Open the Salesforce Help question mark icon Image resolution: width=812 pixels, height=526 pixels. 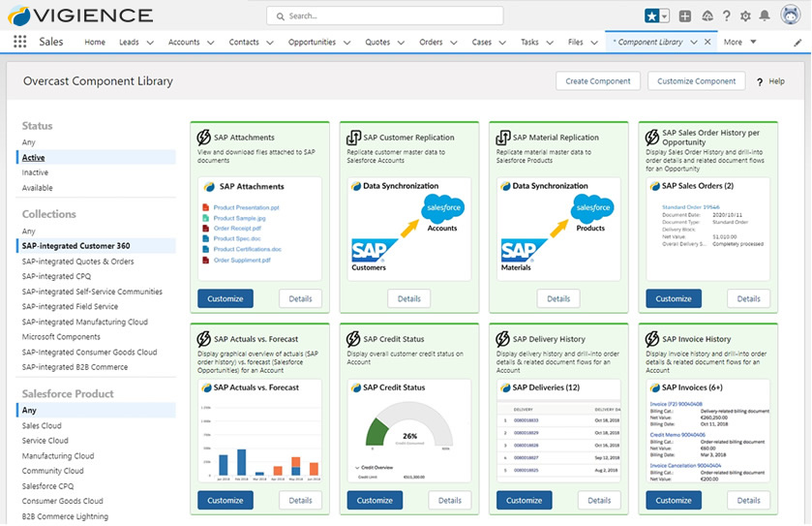(727, 16)
